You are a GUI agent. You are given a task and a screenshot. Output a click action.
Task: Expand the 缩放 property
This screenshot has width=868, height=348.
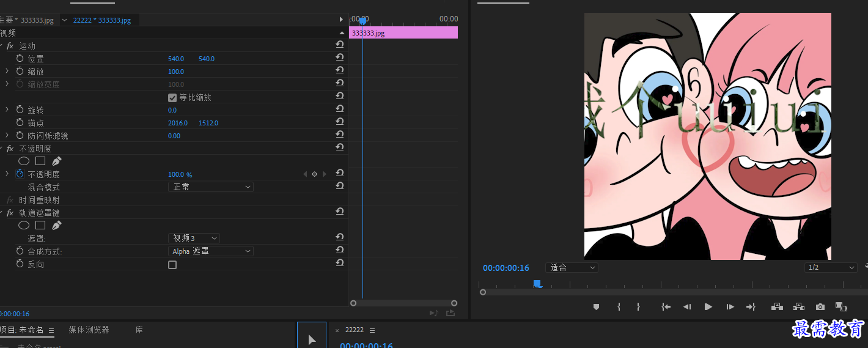click(7, 71)
